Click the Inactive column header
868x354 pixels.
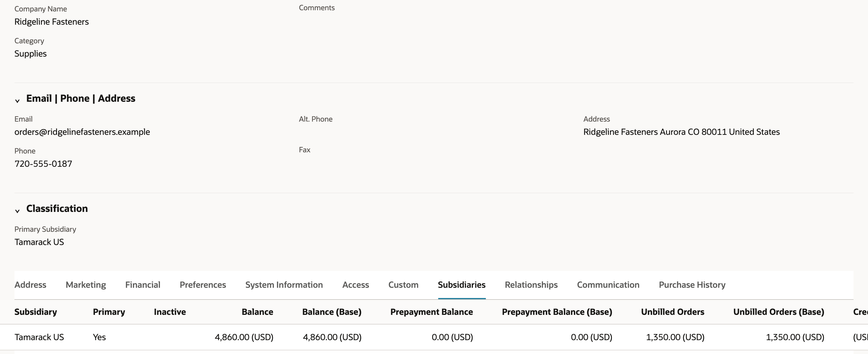170,312
